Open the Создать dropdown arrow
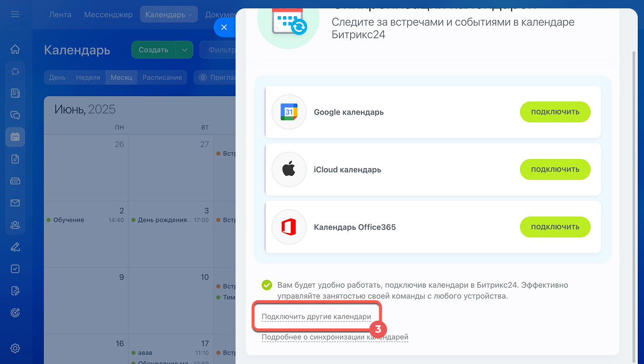 point(184,50)
